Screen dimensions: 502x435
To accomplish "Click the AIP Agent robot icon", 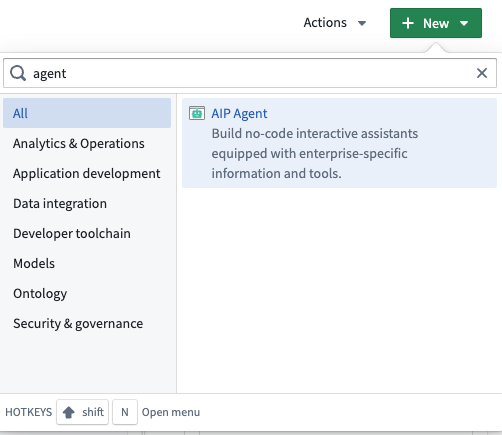I will [x=197, y=113].
